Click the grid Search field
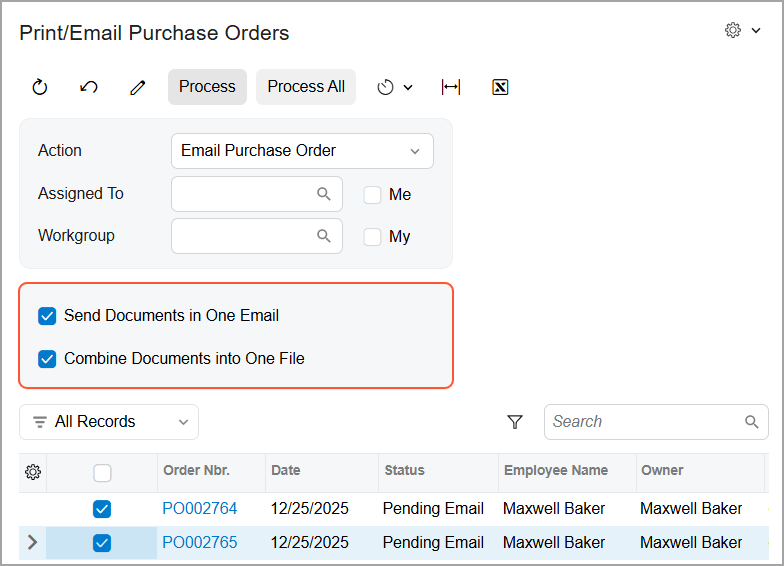 coord(645,422)
